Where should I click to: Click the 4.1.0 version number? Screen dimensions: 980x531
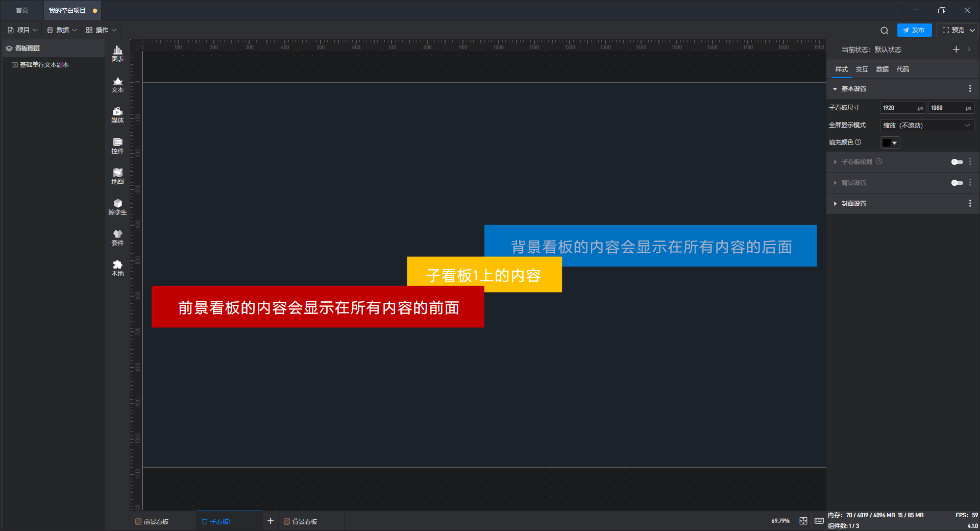[972, 526]
